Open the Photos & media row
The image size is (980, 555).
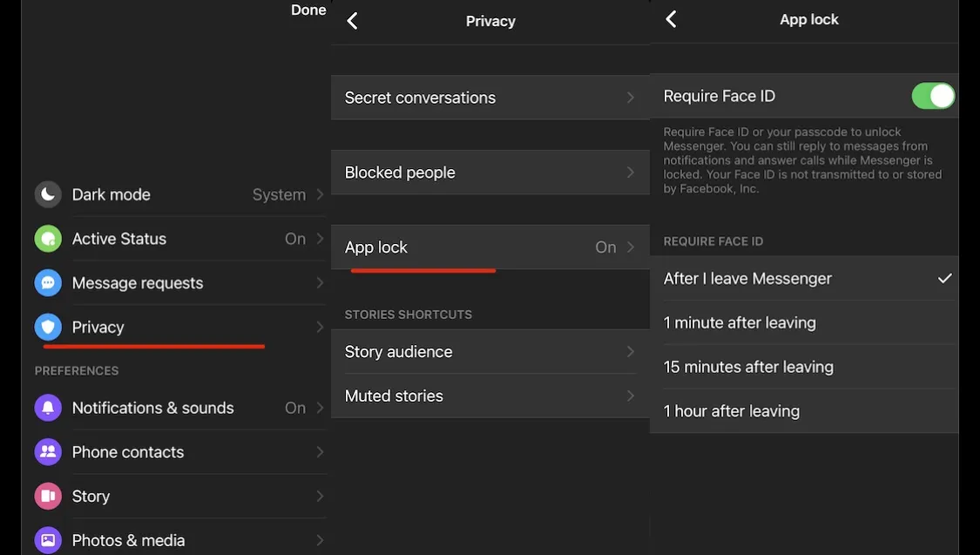tap(180, 540)
